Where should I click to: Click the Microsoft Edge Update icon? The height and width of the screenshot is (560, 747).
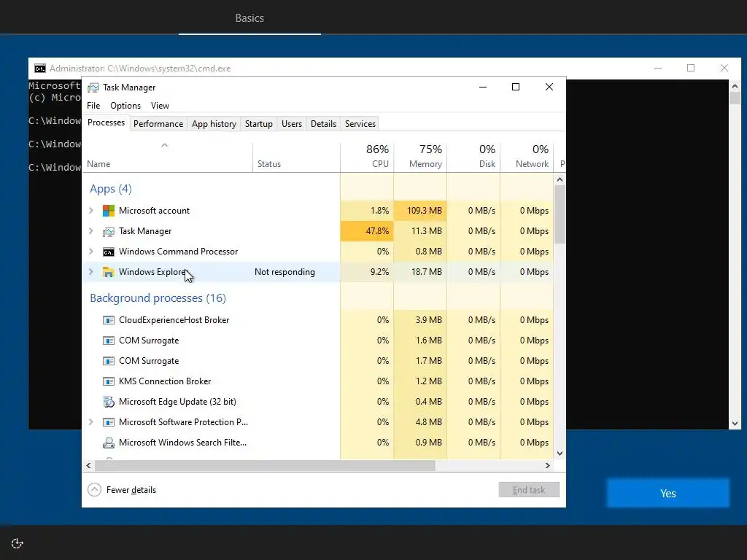109,402
